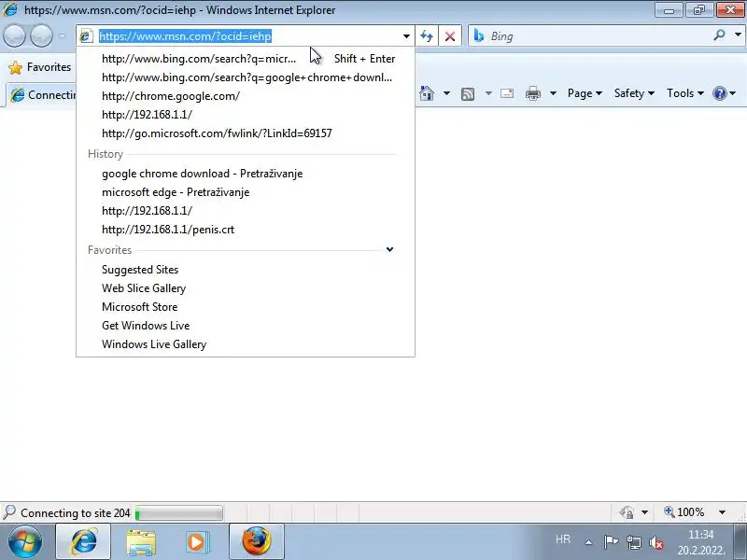Select bing.com search?q=micr suggestion
The width and height of the screenshot is (747, 560).
pyautogui.click(x=246, y=59)
